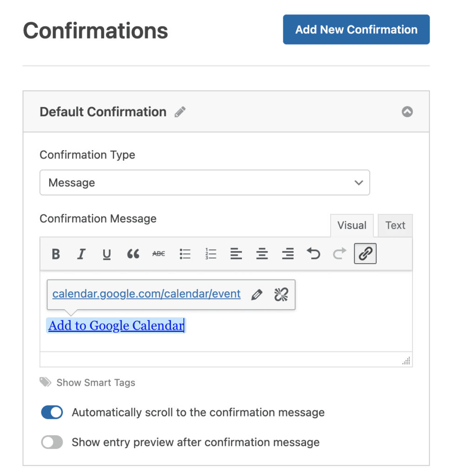The image size is (450, 476).
Task: Click the underline icon
Action: tap(107, 254)
